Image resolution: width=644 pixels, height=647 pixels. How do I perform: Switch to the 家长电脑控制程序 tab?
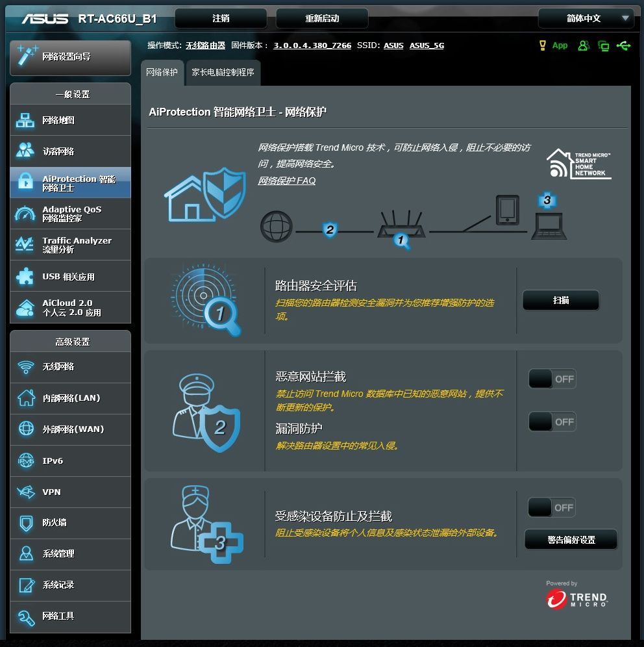pyautogui.click(x=223, y=73)
